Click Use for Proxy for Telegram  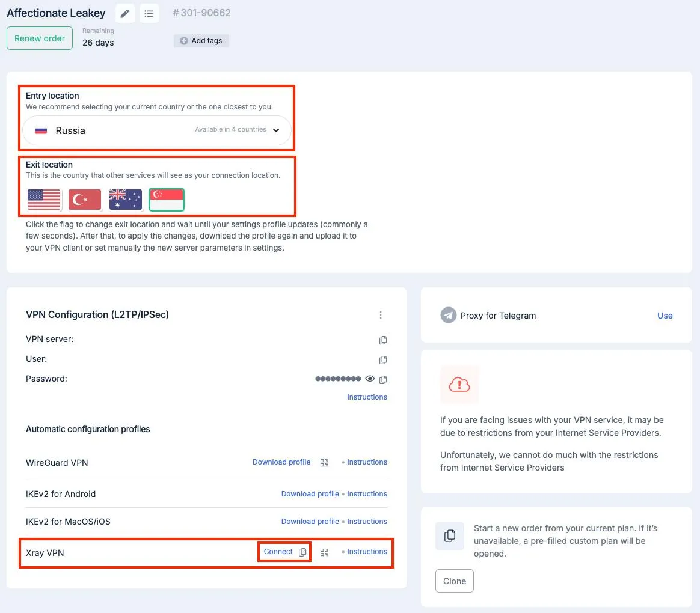click(x=665, y=316)
